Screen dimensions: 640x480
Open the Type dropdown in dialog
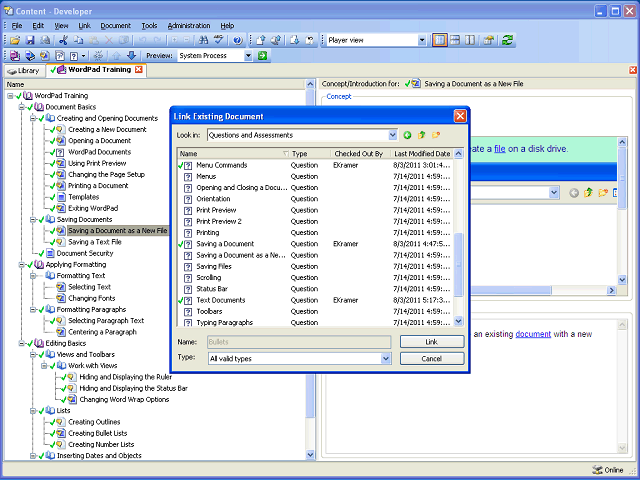pyautogui.click(x=386, y=358)
